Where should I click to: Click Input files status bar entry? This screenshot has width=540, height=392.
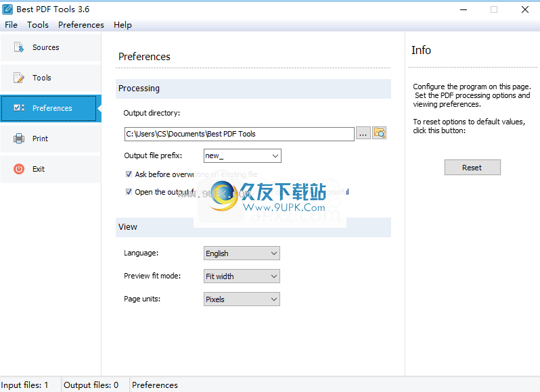[25, 385]
